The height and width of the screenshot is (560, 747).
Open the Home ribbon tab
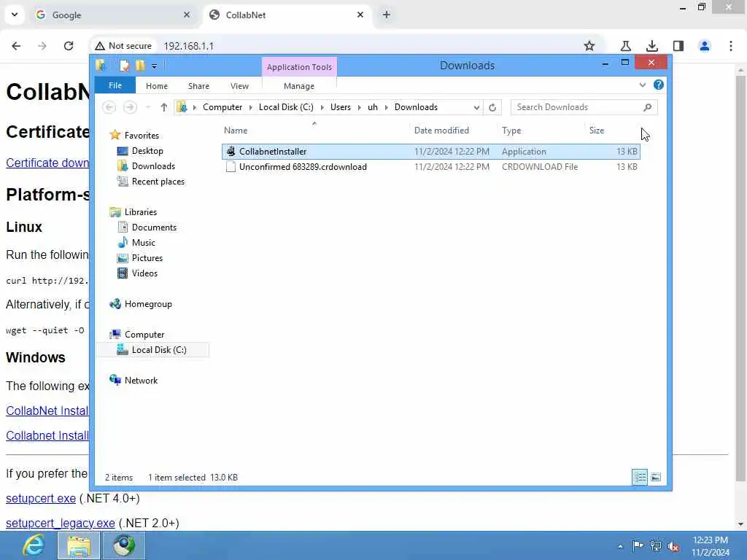157,86
